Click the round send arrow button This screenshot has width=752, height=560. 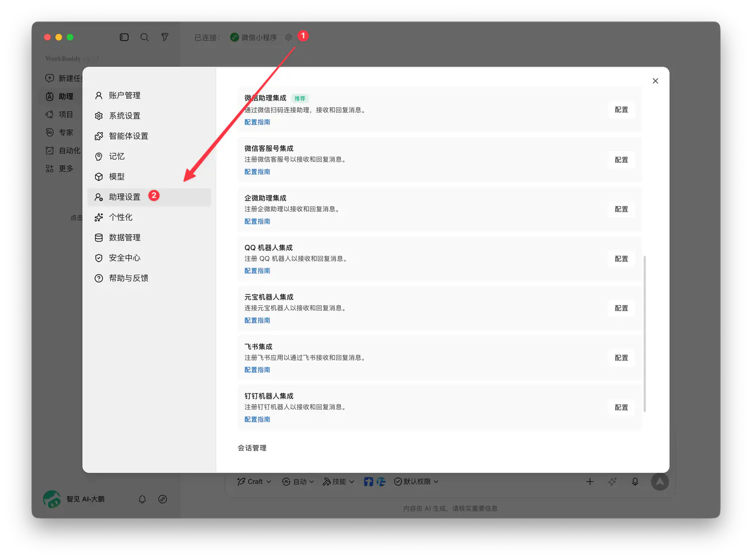660,481
